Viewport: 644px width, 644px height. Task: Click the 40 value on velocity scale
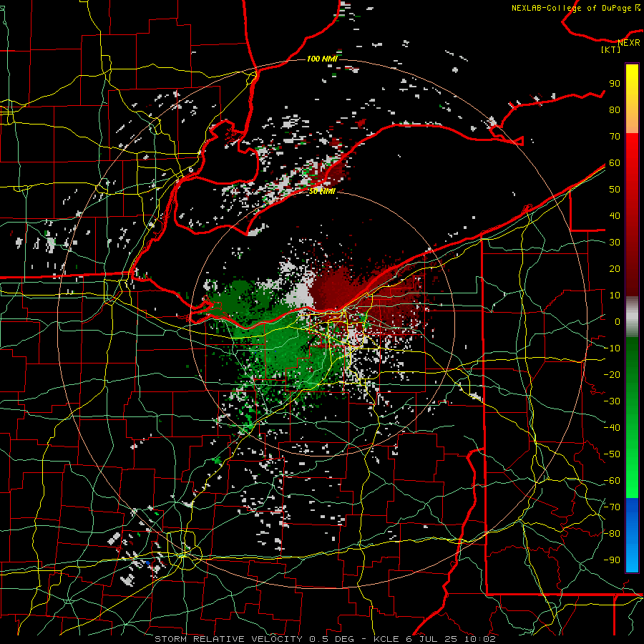tap(615, 215)
